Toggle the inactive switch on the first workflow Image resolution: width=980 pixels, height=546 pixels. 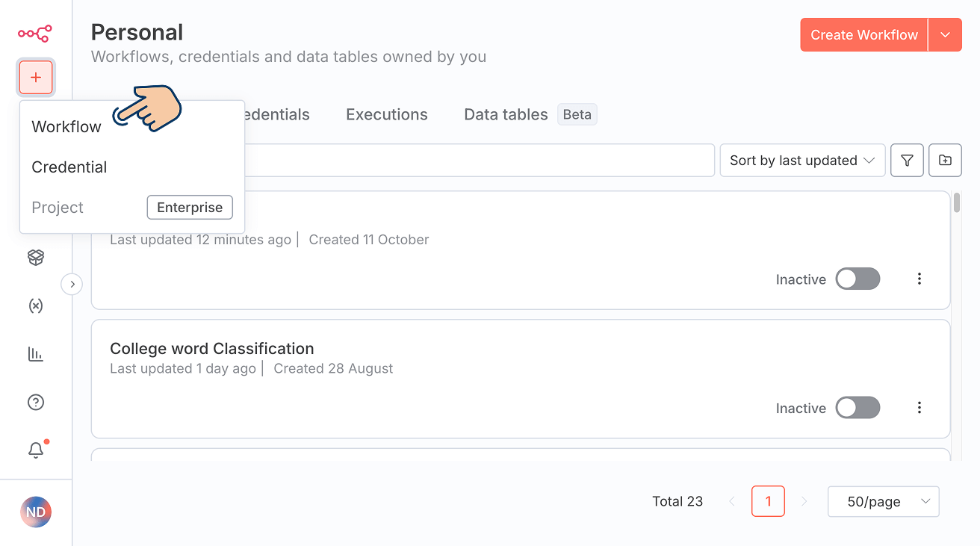coord(857,279)
